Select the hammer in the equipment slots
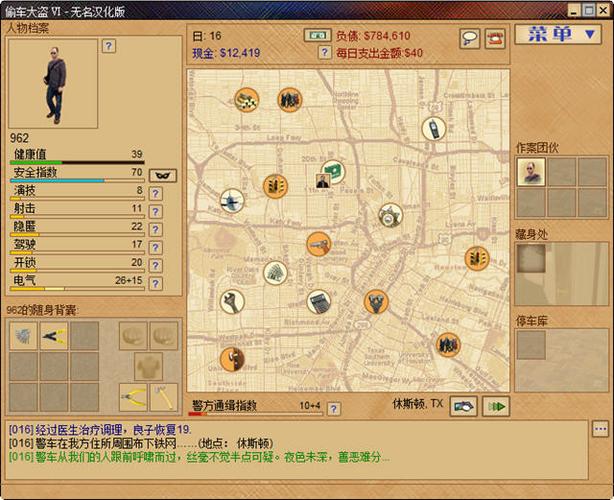 163,397
